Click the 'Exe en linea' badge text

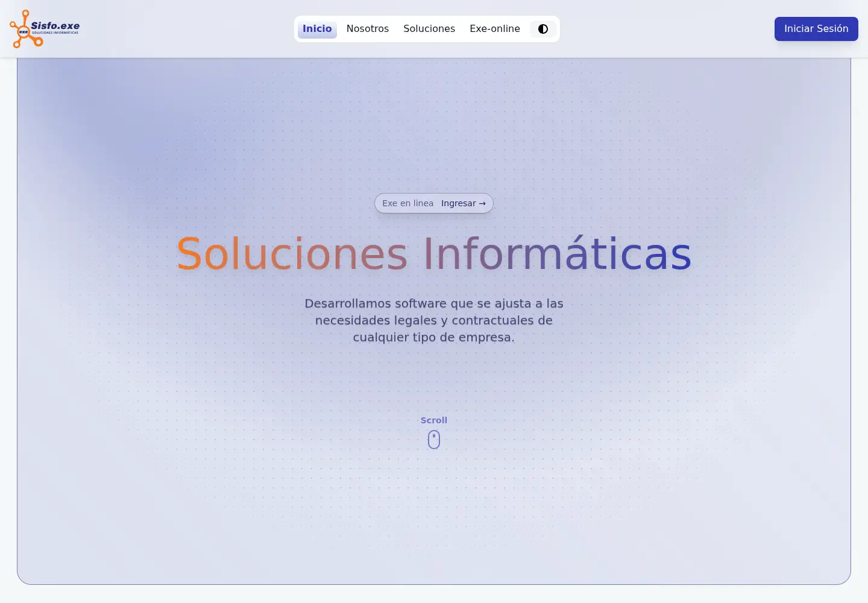click(408, 203)
